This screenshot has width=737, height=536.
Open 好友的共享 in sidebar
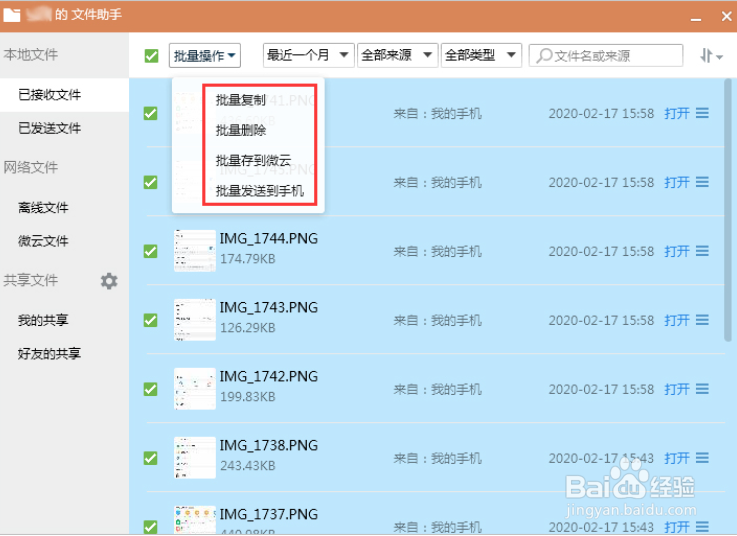tap(49, 354)
